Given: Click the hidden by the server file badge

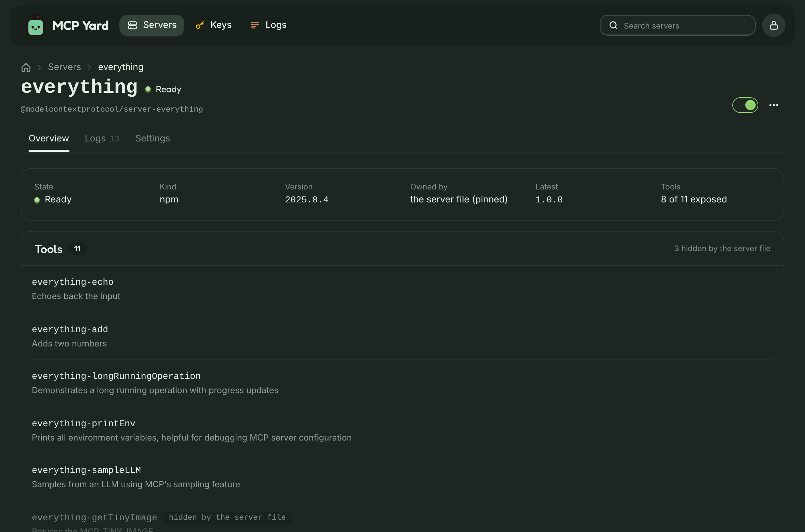Looking at the screenshot, I should click(227, 517).
